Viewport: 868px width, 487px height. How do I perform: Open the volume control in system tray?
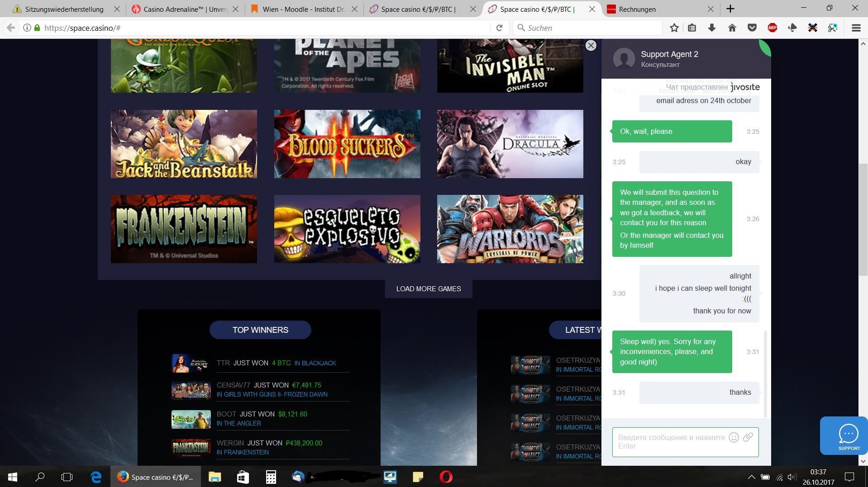point(792,477)
